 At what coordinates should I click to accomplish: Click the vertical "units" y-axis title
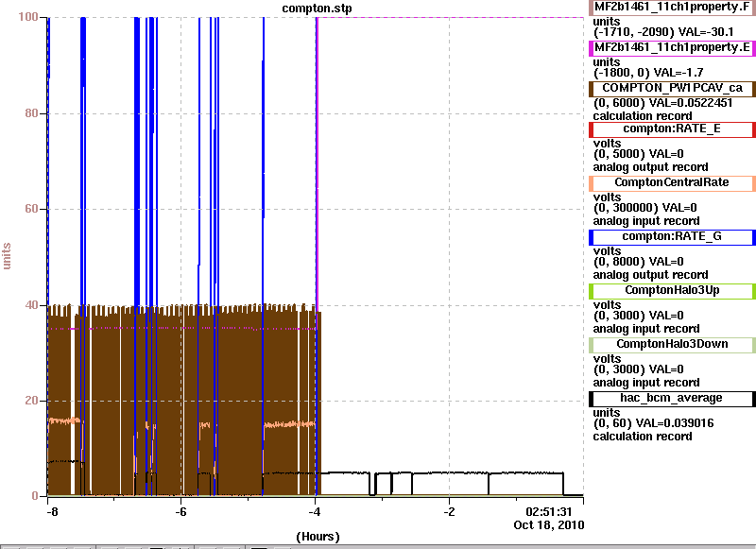(7, 256)
